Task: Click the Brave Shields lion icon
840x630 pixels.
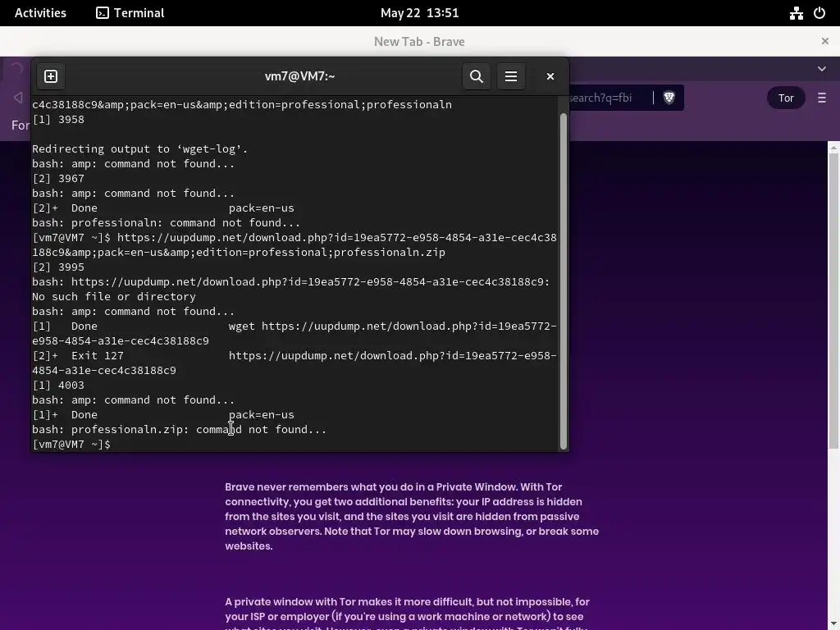Action: (x=669, y=98)
